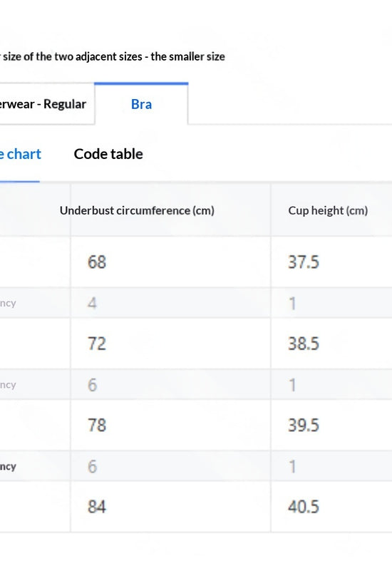Select the 78 underbust circumference cell
The height and width of the screenshot is (588, 392).
(170, 425)
